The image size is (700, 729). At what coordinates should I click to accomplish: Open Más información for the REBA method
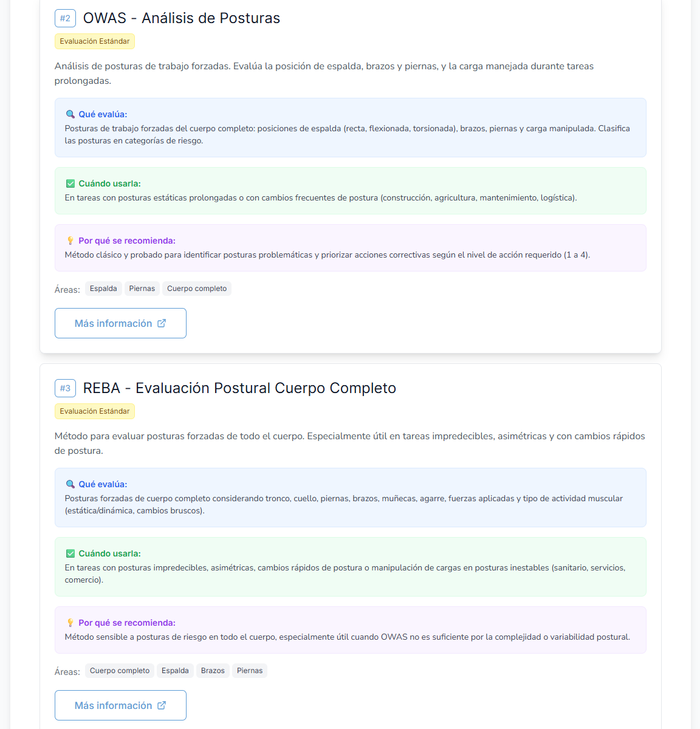tap(120, 705)
